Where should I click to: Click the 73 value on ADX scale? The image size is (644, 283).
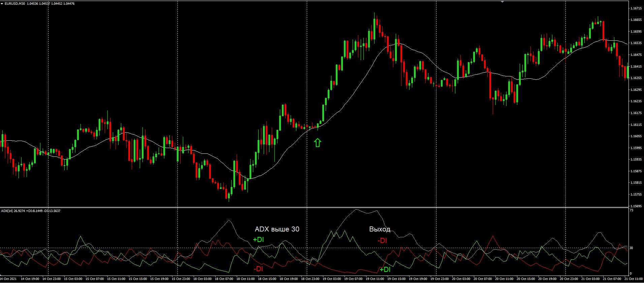[632, 210]
